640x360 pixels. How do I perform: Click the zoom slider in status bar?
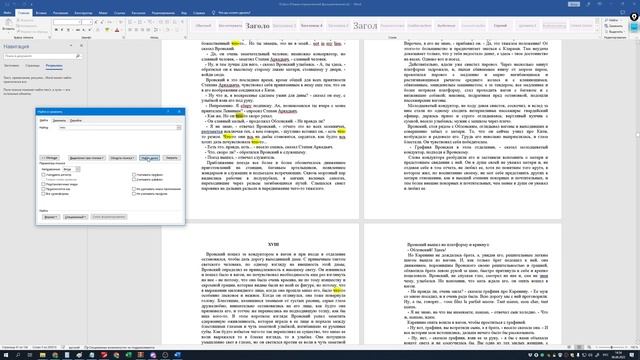(x=611, y=347)
